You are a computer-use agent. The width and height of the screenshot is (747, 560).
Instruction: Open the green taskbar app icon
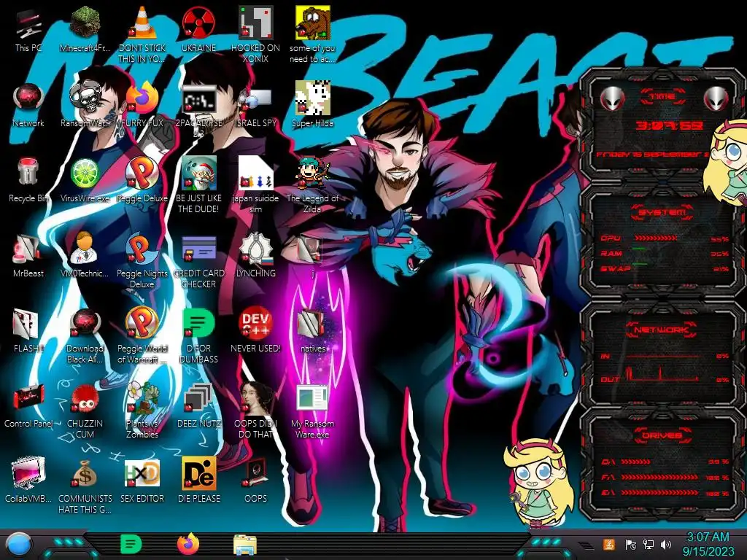pyautogui.click(x=131, y=545)
